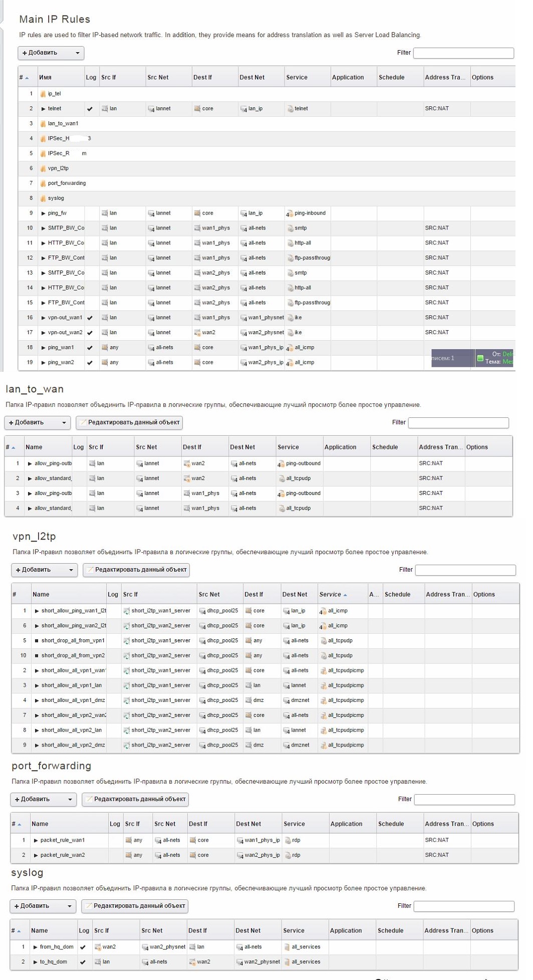Toggle the Log checkmark for telnet rule
The height and width of the screenshot is (980, 533).
90,109
